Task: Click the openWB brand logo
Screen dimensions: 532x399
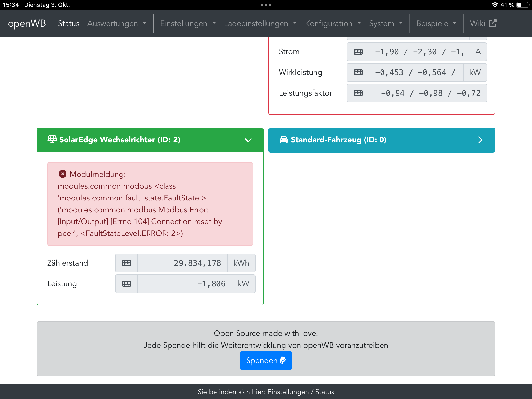Action: (x=27, y=23)
